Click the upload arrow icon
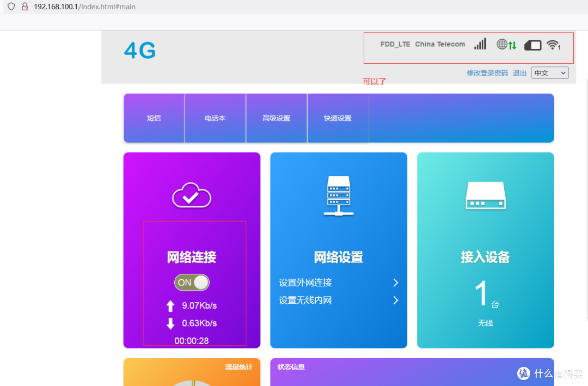This screenshot has width=588, height=386. click(170, 306)
